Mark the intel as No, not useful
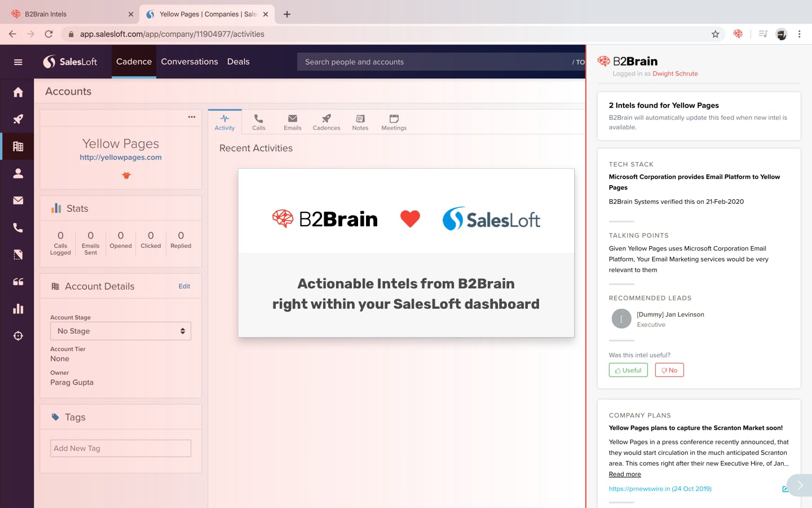Viewport: 812px width, 508px height. 669,370
